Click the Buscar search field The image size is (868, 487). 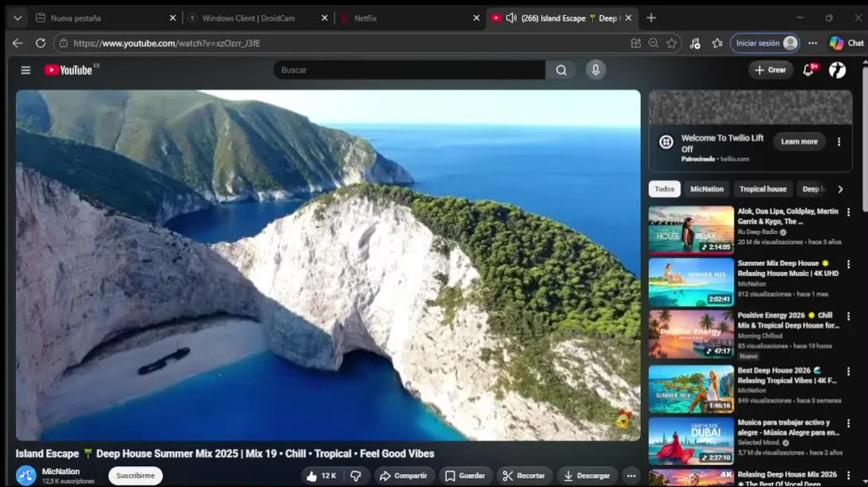[x=409, y=70]
